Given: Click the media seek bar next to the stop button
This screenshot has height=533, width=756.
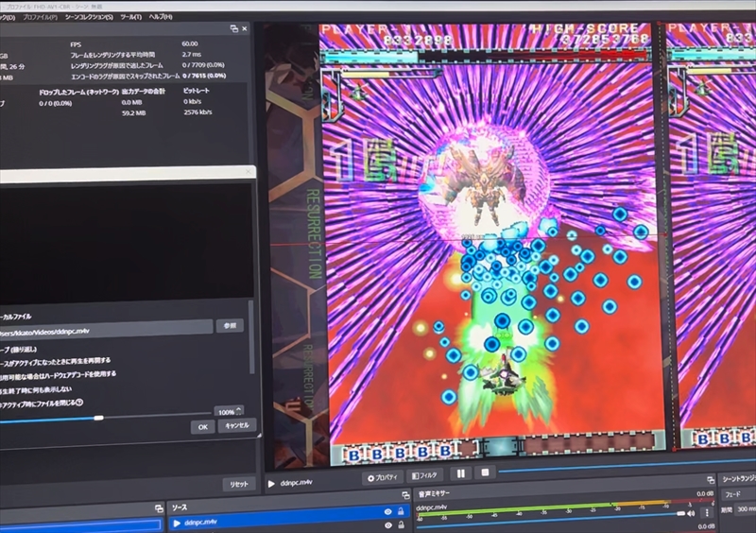Looking at the screenshot, I should (x=627, y=466).
